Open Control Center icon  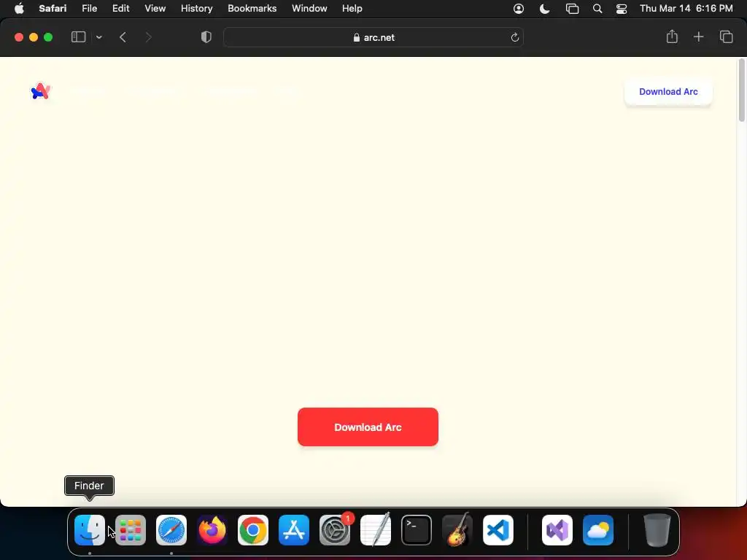click(622, 9)
